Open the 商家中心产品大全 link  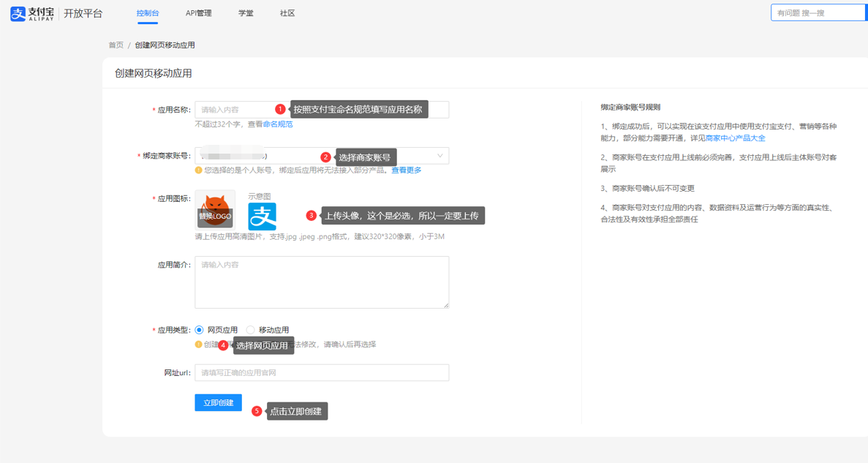coord(736,138)
